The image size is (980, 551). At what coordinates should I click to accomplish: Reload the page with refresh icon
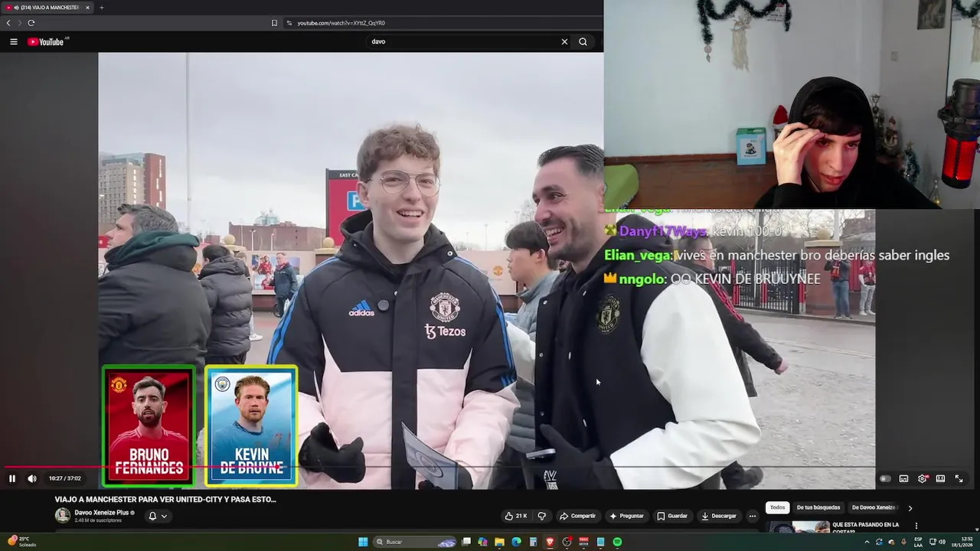coord(31,23)
